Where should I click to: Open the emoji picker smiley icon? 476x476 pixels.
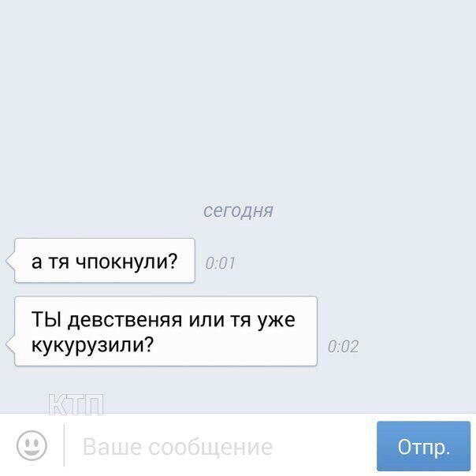pos(32,445)
